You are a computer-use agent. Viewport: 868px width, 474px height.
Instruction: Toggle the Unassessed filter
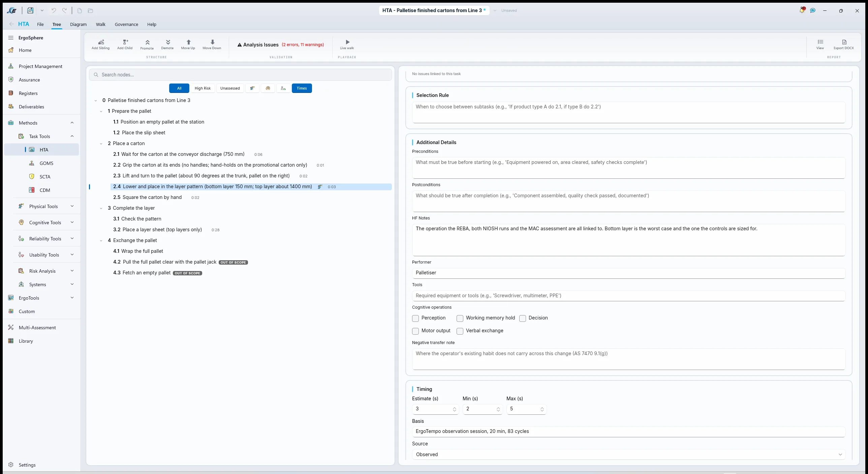230,88
